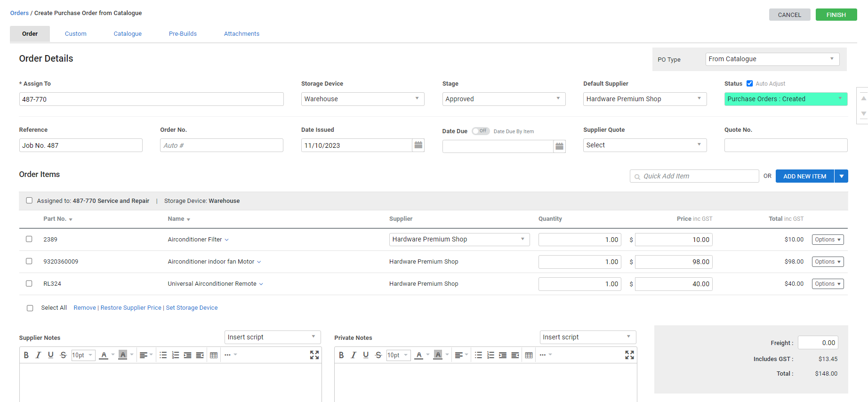Screen dimensions: 868x402
Task: Toggle bold in the Supplier Notes toolbar
Action: click(x=26, y=355)
